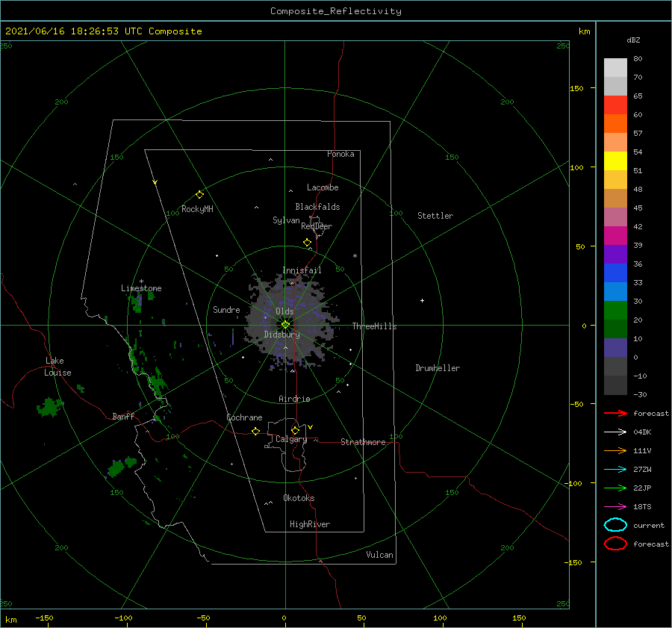The image size is (672, 628).
Task: Click the RockyMH label
Action: point(197,209)
